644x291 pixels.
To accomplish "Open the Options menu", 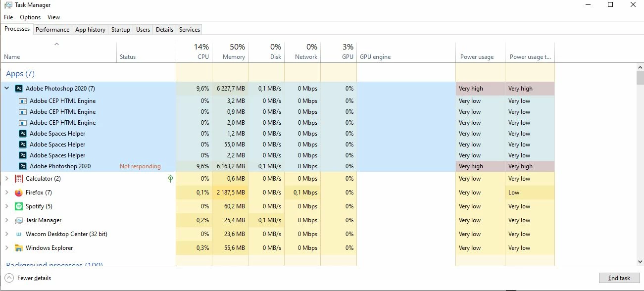I will 30,17.
